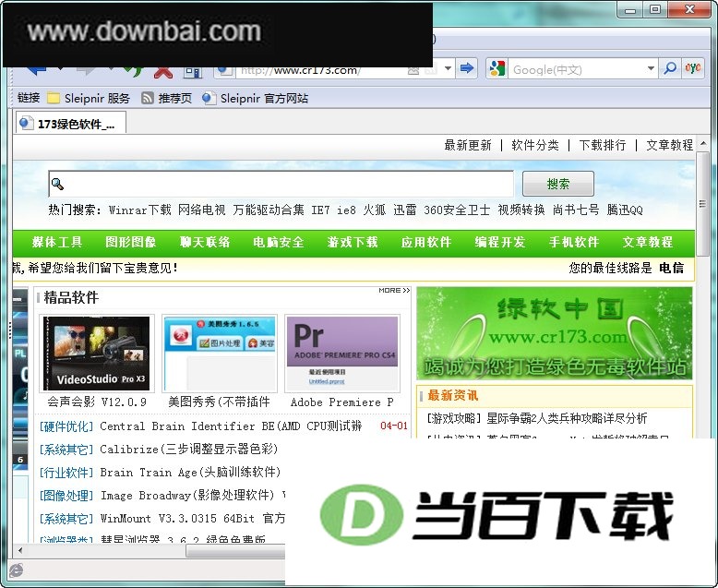This screenshot has width=718, height=588.
Task: Open the 聊天联络 navigation menu
Action: click(205, 242)
